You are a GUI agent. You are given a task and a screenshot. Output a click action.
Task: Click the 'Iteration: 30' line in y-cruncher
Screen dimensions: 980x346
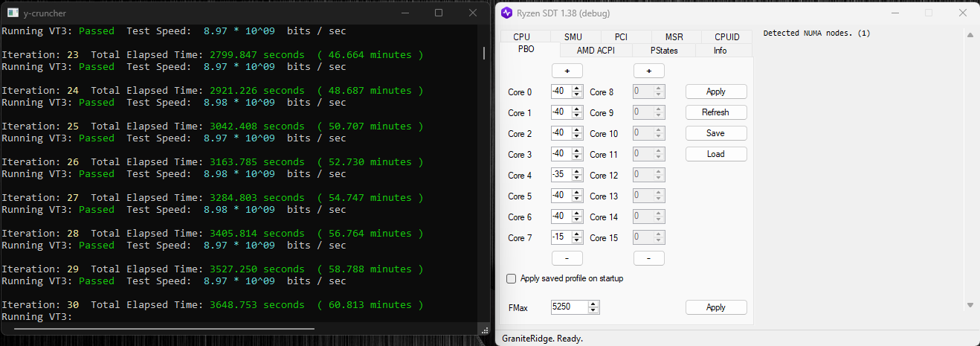click(212, 304)
